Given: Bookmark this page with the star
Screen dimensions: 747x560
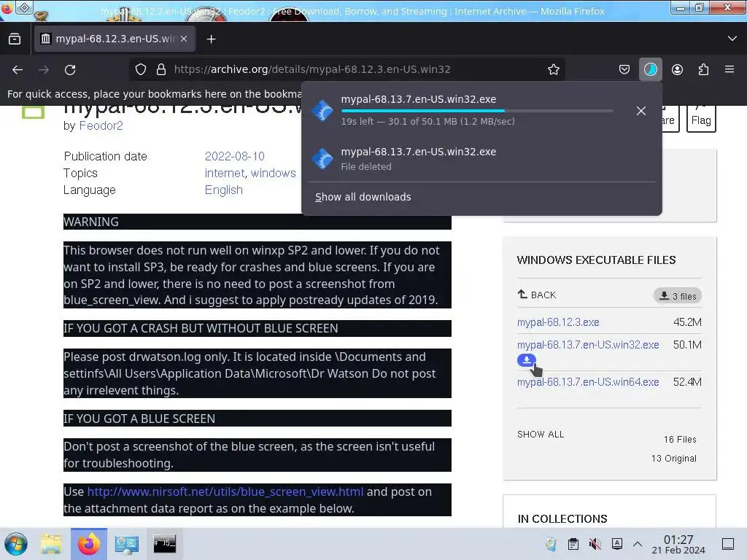Looking at the screenshot, I should [x=553, y=69].
